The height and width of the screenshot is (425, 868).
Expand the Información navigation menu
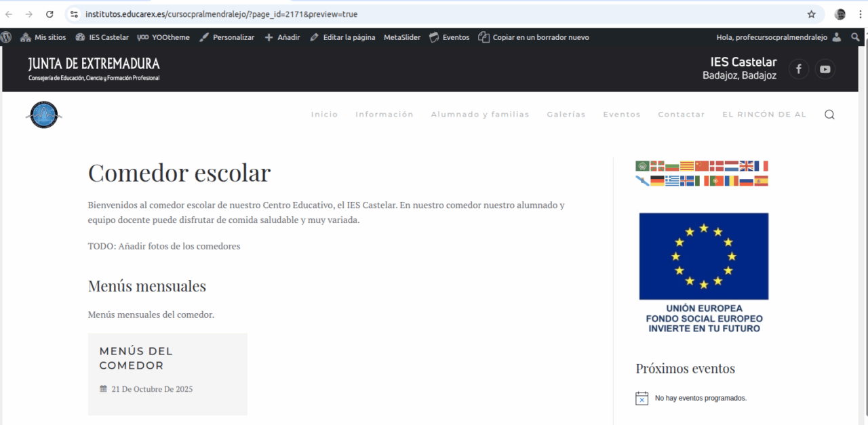point(384,115)
